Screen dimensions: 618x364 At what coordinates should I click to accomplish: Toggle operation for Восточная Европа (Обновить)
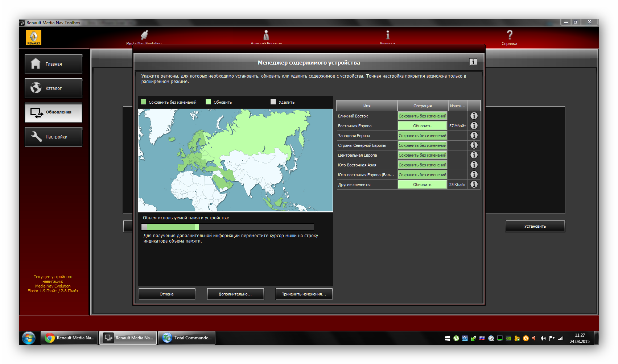coord(422,126)
